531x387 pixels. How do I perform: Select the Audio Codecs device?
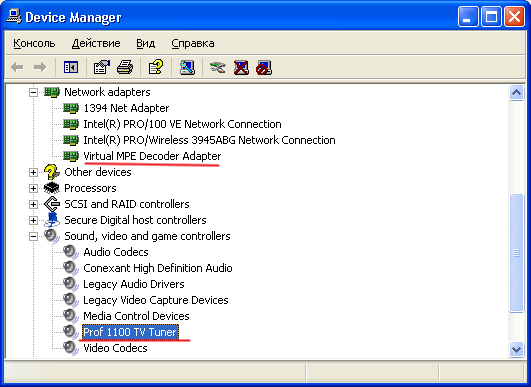pyautogui.click(x=116, y=252)
